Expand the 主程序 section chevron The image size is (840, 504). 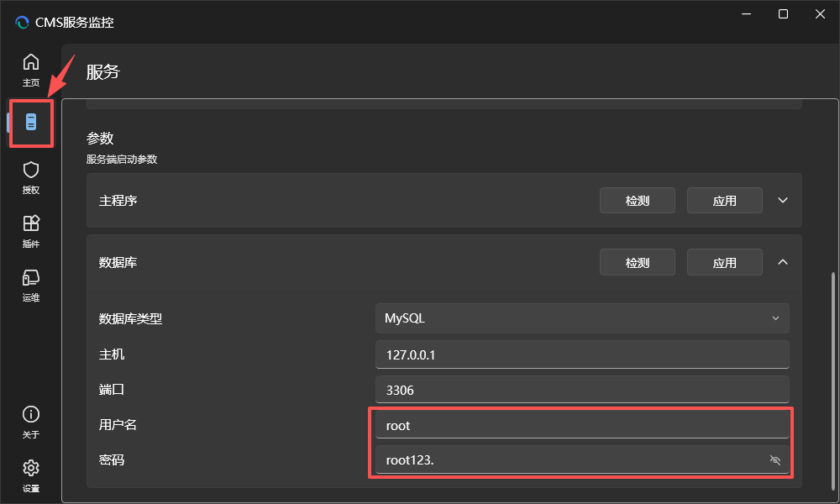coord(783,201)
